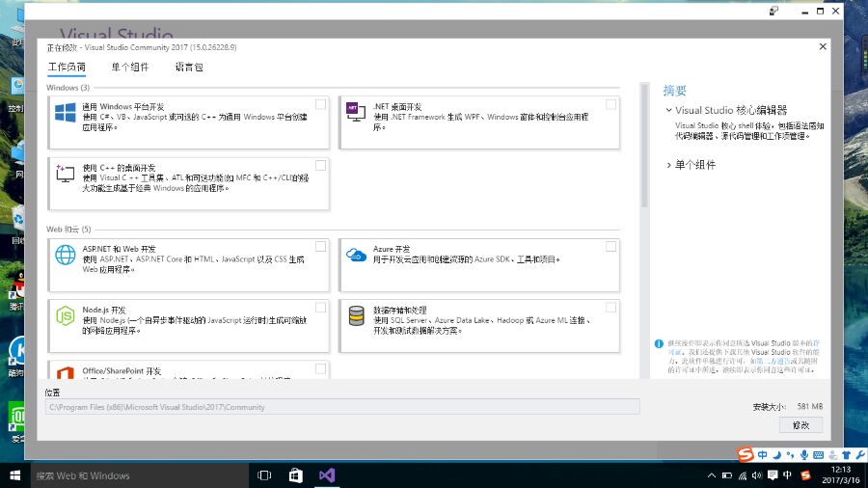Click the Office/SharePoint workload icon
Viewport: 868px width, 488px height.
(66, 373)
